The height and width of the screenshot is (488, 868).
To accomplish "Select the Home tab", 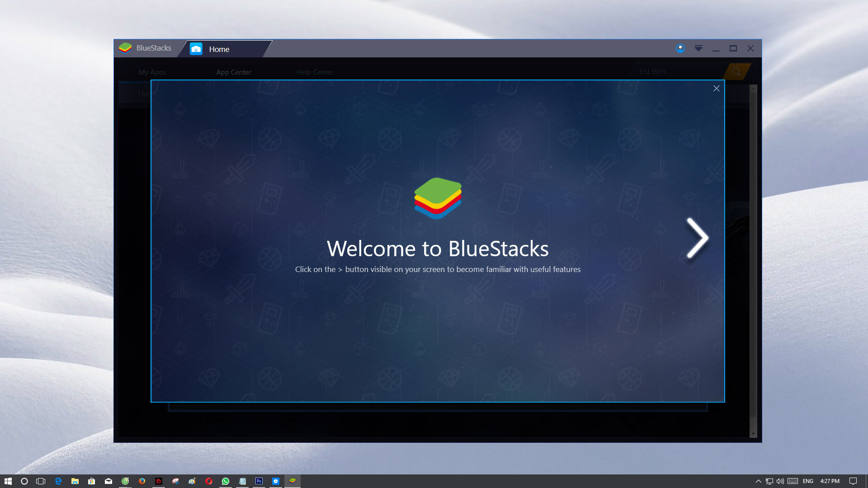I will pyautogui.click(x=218, y=49).
